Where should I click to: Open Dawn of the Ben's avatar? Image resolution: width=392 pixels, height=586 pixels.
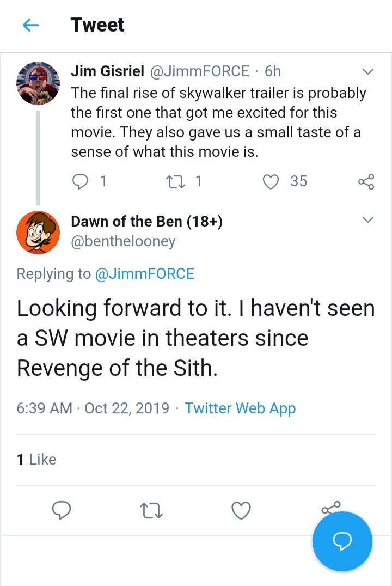click(x=38, y=233)
